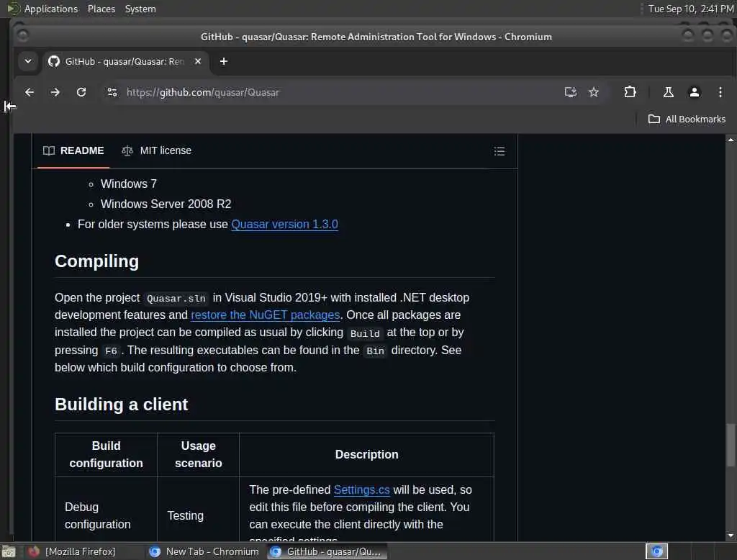737x560 pixels.
Task: Click scrollbar up arrow
Action: point(730,140)
